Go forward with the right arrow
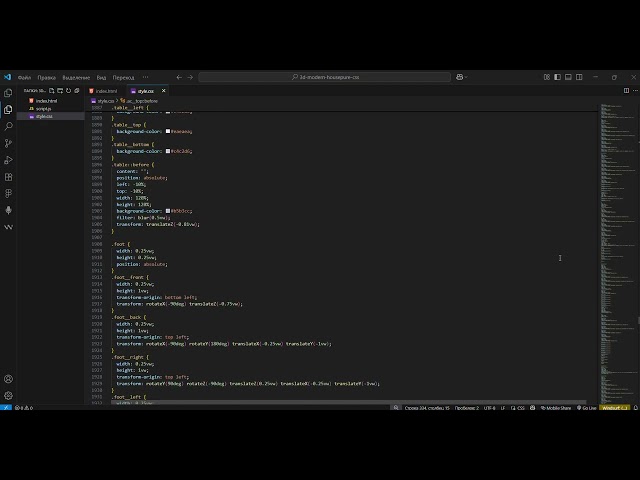 point(190,77)
